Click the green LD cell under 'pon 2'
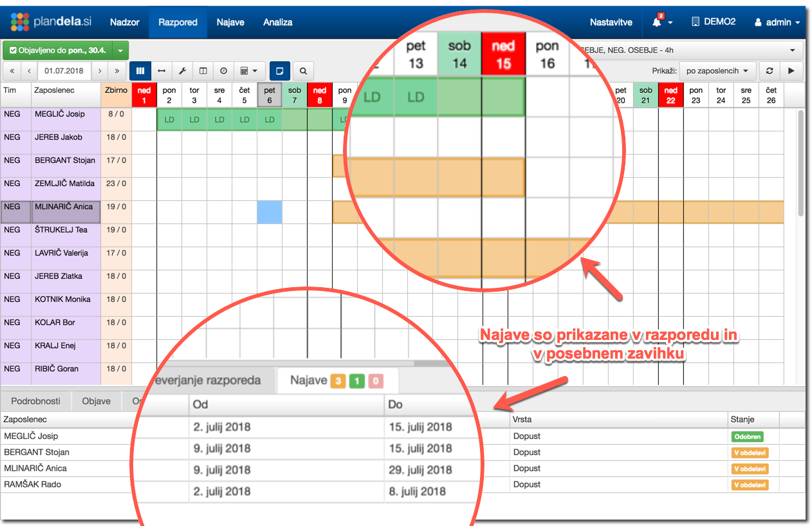The height and width of the screenshot is (526, 812). [x=169, y=120]
